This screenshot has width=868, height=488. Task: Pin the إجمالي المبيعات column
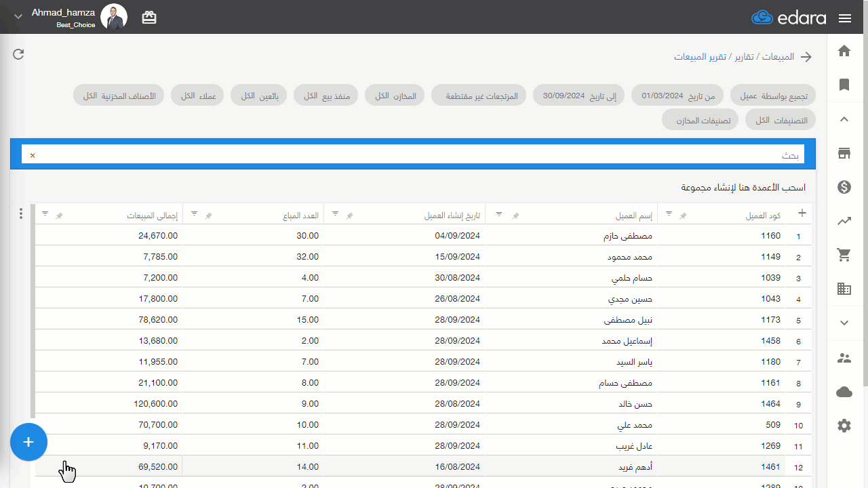pos(60,216)
